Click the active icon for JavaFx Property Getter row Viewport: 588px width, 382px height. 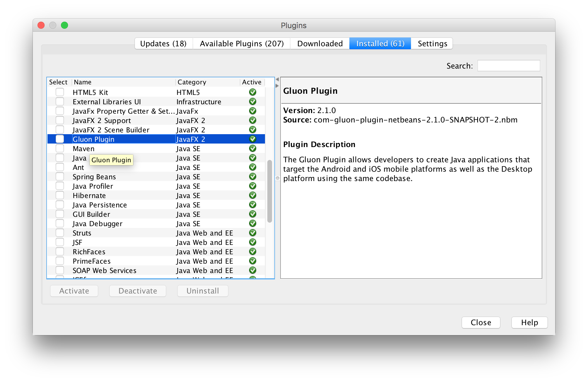coord(252,111)
